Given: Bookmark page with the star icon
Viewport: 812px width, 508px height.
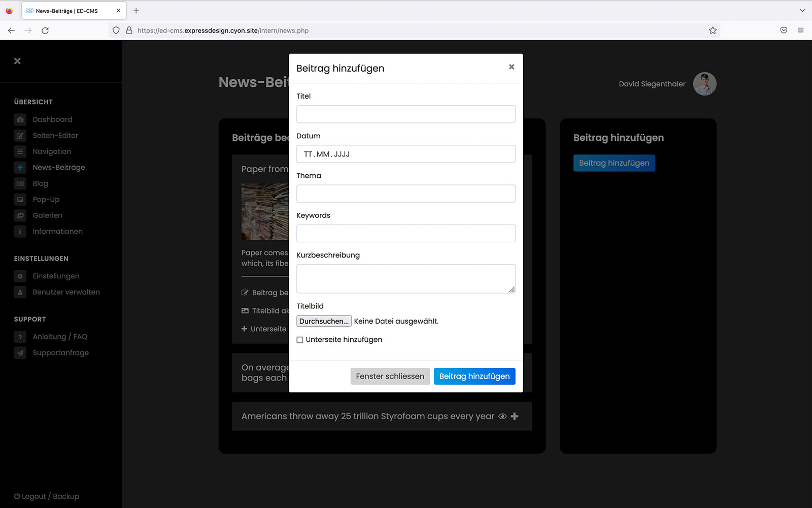Looking at the screenshot, I should pyautogui.click(x=713, y=30).
